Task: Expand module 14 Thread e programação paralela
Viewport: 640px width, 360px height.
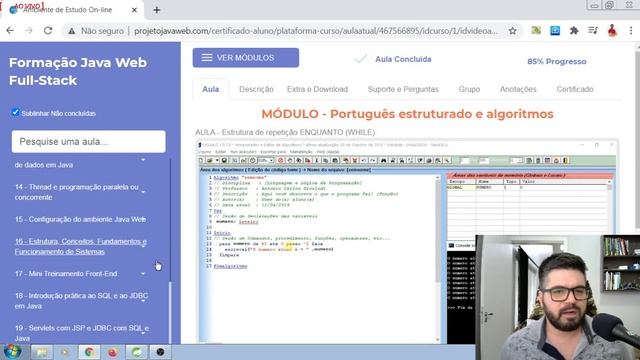Action: pos(143,192)
